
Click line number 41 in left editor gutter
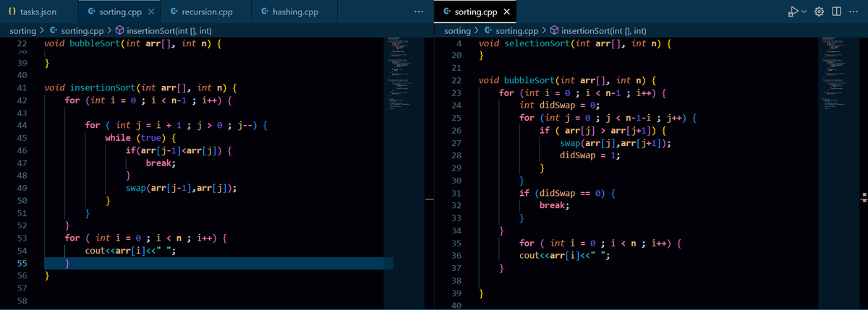point(21,87)
